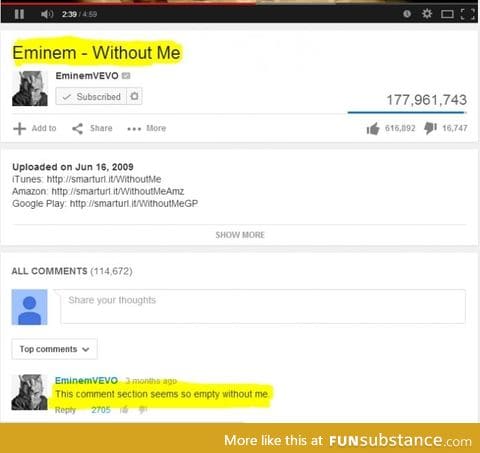Screen dimensions: 480x453
Task: Click the watch later clock icon
Action: pos(407,14)
